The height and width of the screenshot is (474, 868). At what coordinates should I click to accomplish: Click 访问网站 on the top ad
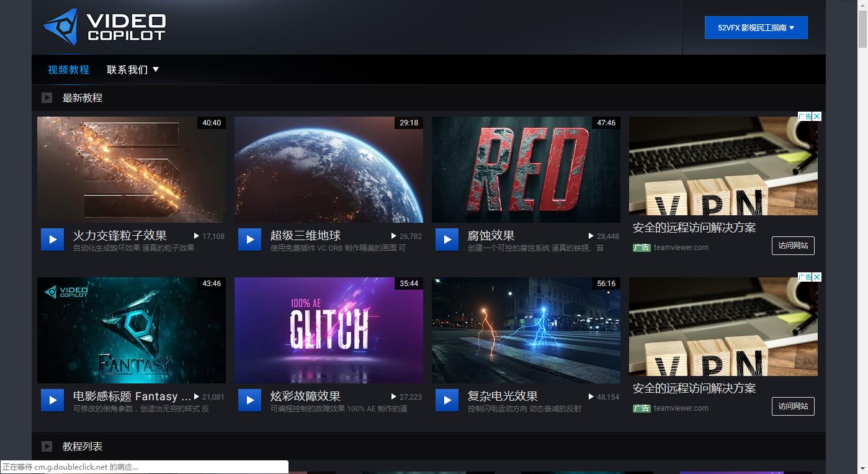pyautogui.click(x=793, y=246)
